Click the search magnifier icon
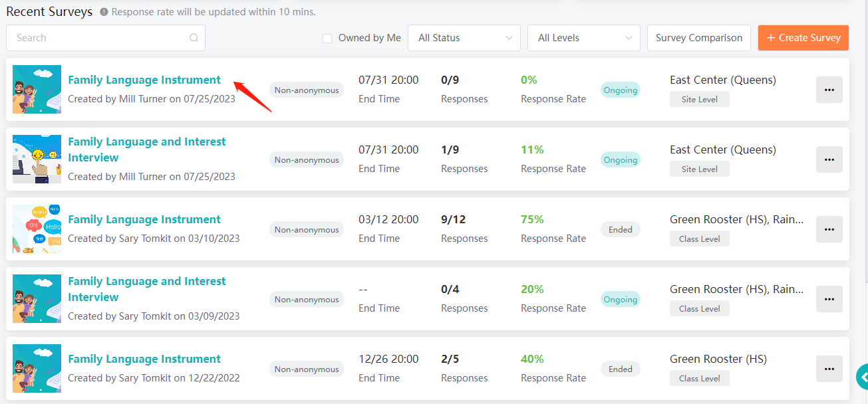Viewport: 868px width, 404px height. pyautogui.click(x=194, y=38)
